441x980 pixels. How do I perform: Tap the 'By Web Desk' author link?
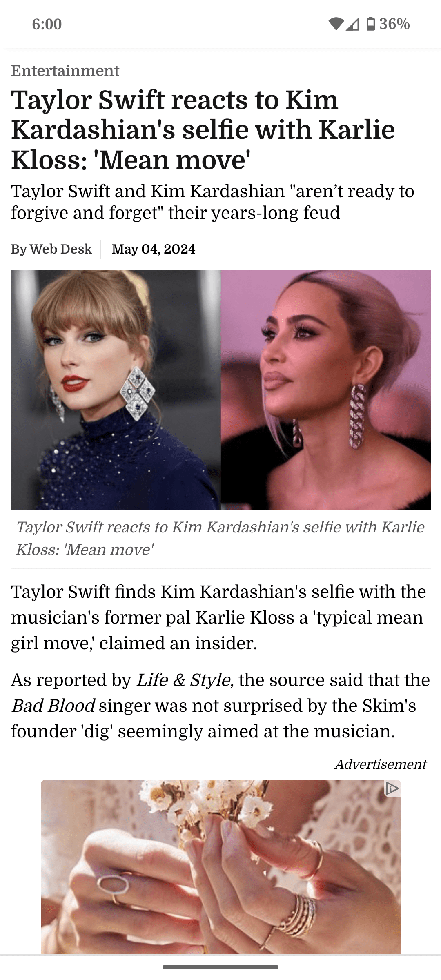51,249
